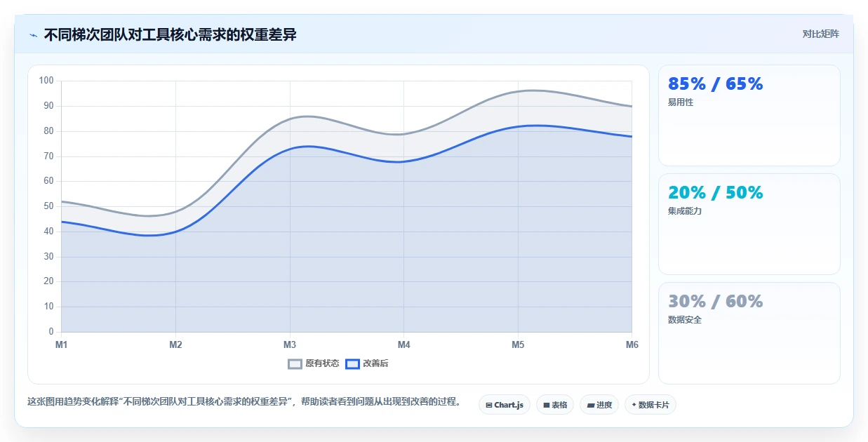Click the M5 x-axis label

pyautogui.click(x=518, y=344)
